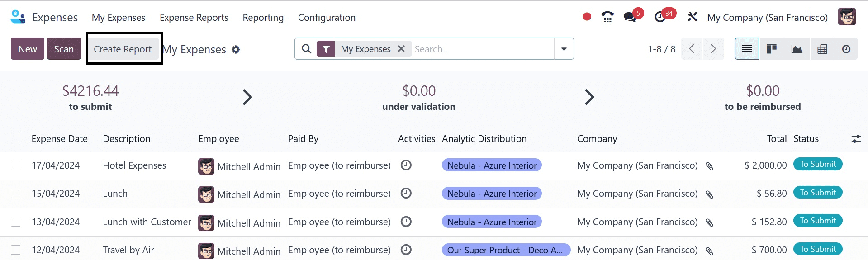Open the gear actions menu beside My Expenses
Screen dimensions: 868x260
(236, 49)
